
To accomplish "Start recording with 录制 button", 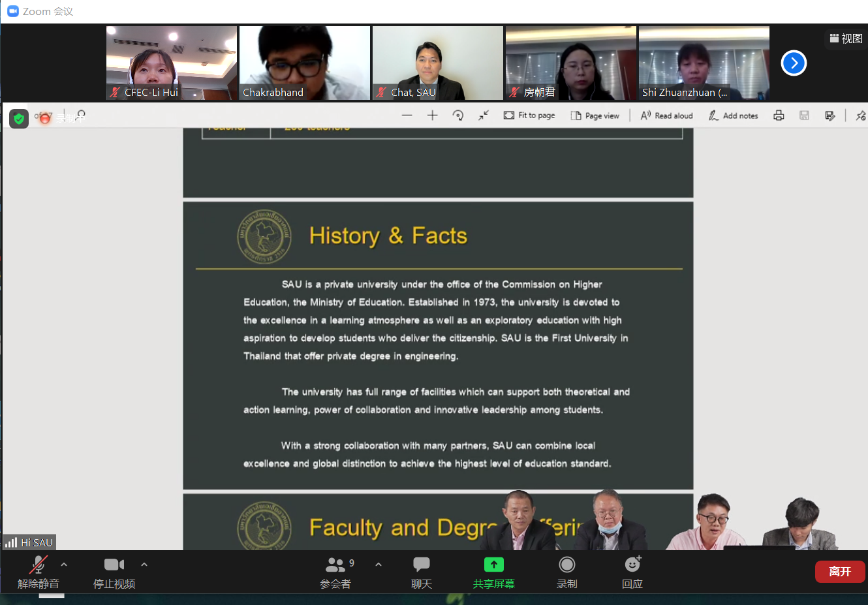I will 566,572.
